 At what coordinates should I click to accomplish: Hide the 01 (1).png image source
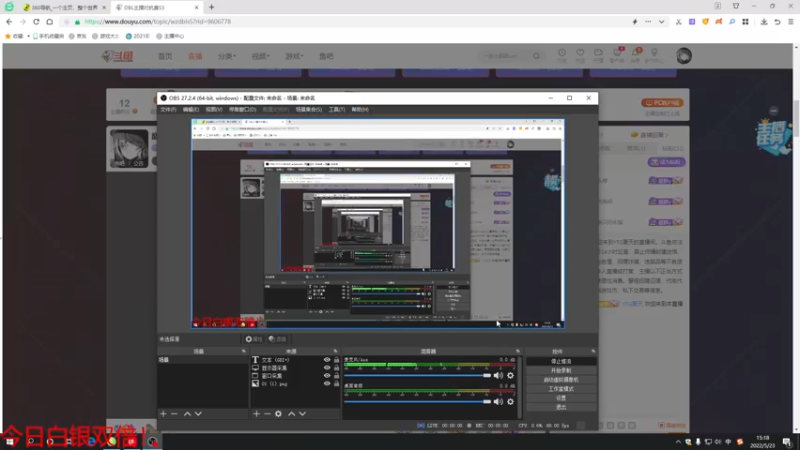pos(327,384)
